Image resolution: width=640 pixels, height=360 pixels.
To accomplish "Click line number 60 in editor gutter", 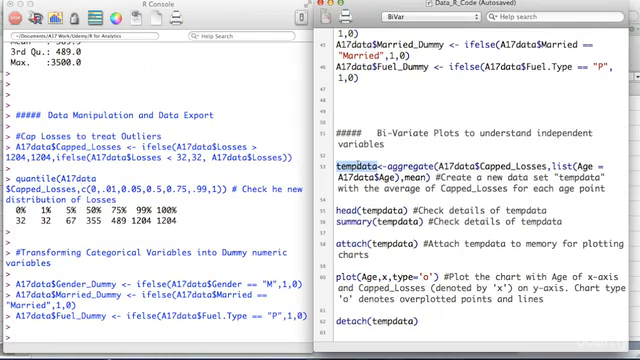I will coord(323,278).
